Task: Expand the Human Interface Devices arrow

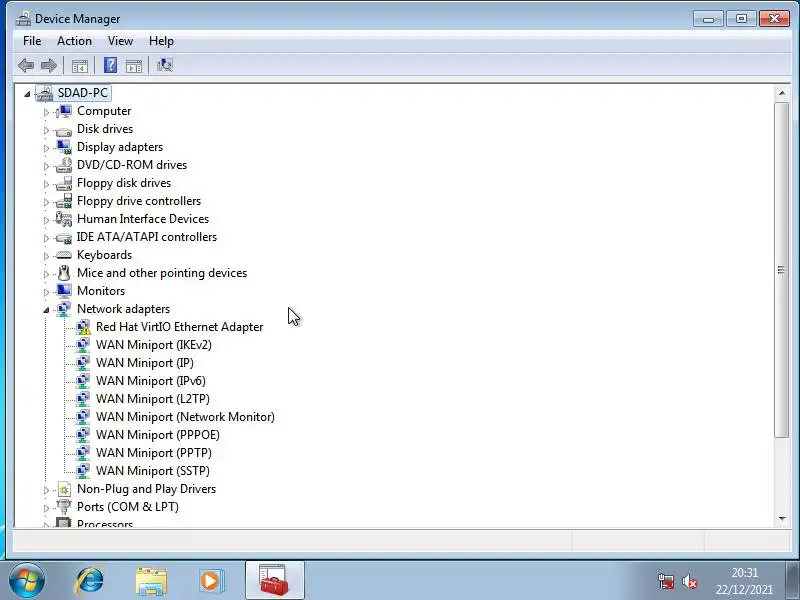Action: pos(46,220)
